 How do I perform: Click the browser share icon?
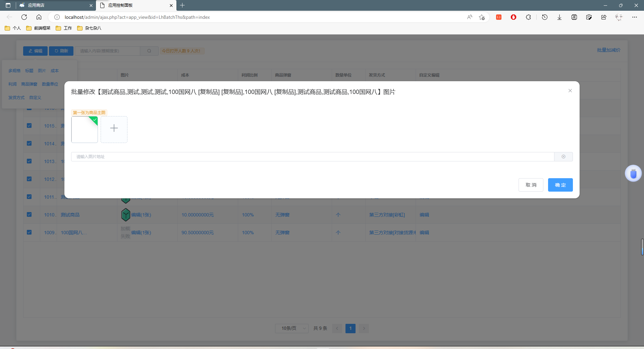pyautogui.click(x=604, y=17)
